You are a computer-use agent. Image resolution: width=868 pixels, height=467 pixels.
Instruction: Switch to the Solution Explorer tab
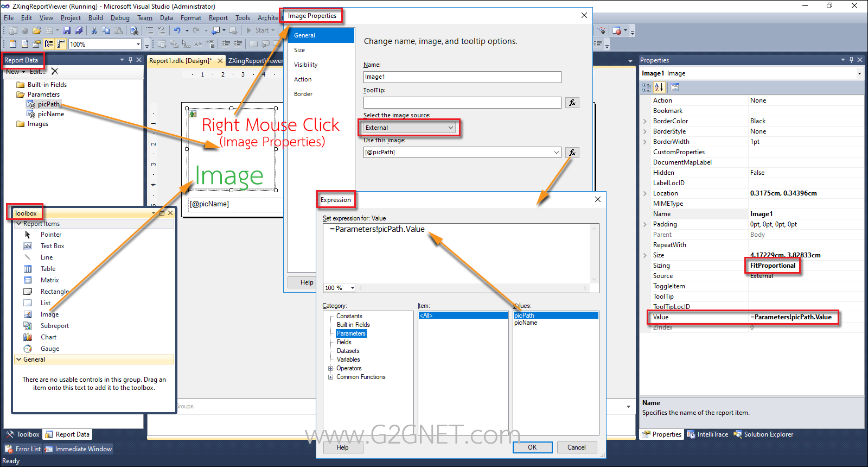coord(763,434)
